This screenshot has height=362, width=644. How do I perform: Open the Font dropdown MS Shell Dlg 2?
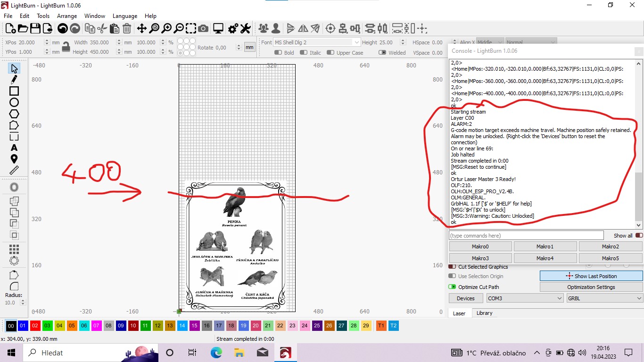tap(317, 42)
